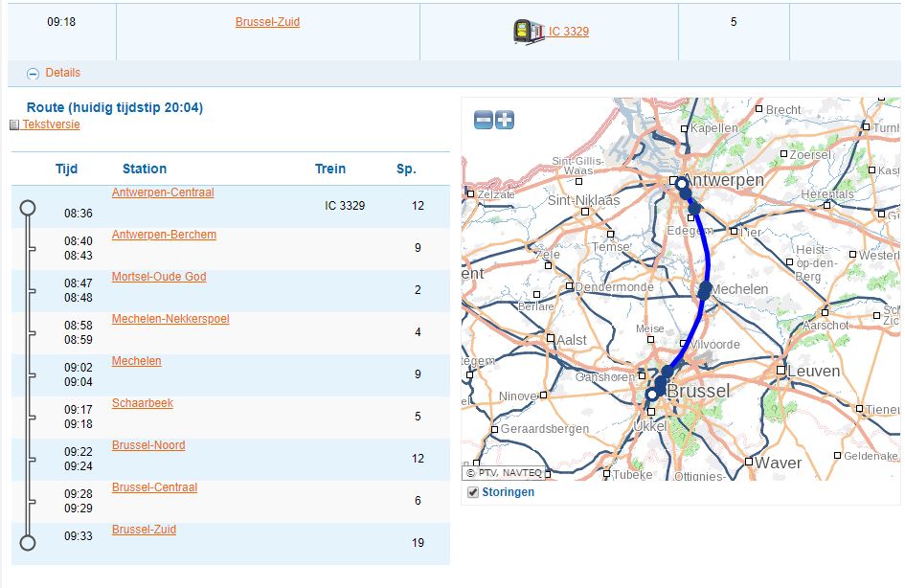Open Schaarbeek station link
This screenshot has width=905, height=588.
tap(143, 403)
